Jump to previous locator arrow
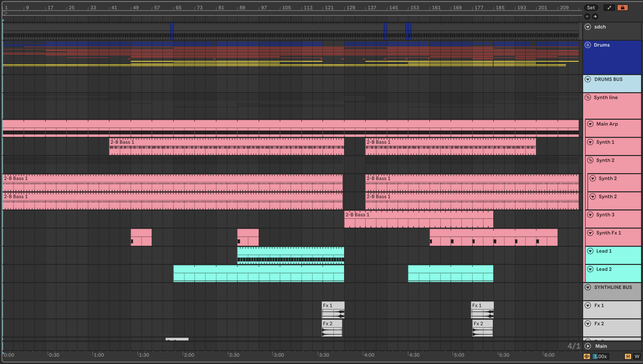643x364 pixels. pyautogui.click(x=587, y=16)
